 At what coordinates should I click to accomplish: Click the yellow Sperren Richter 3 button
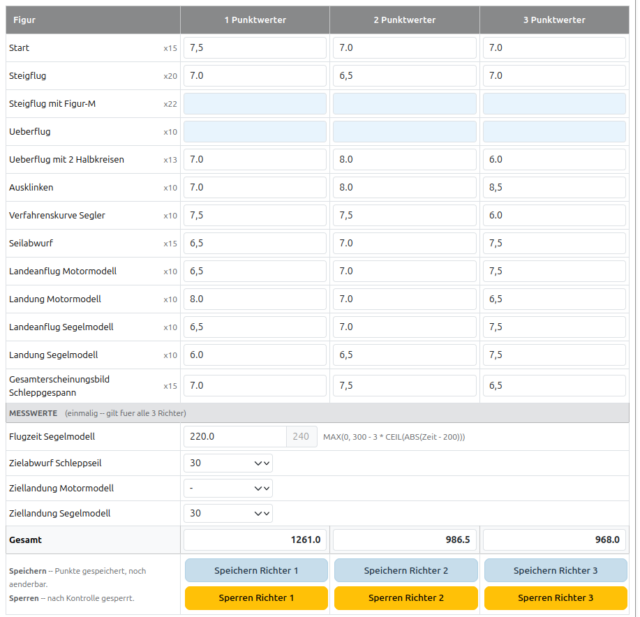click(555, 597)
